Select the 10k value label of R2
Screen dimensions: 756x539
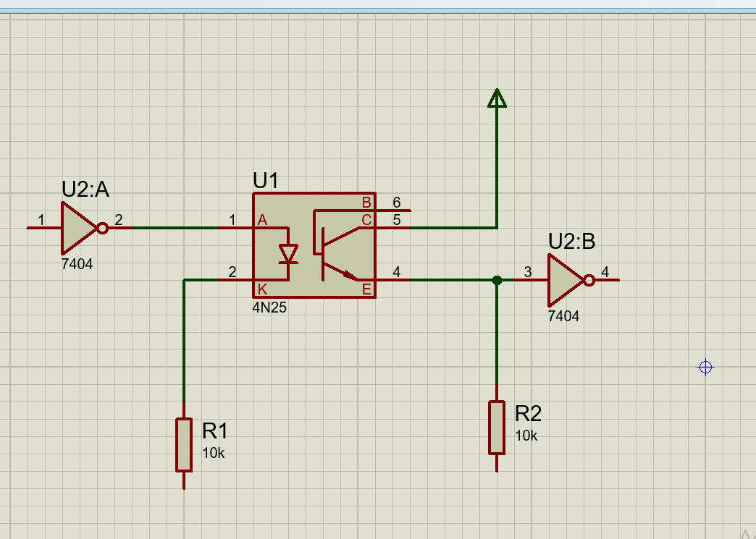click(525, 436)
